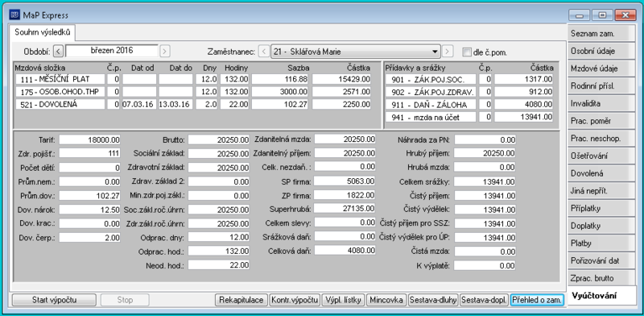Click the amount cell '15429.00'

[341, 79]
